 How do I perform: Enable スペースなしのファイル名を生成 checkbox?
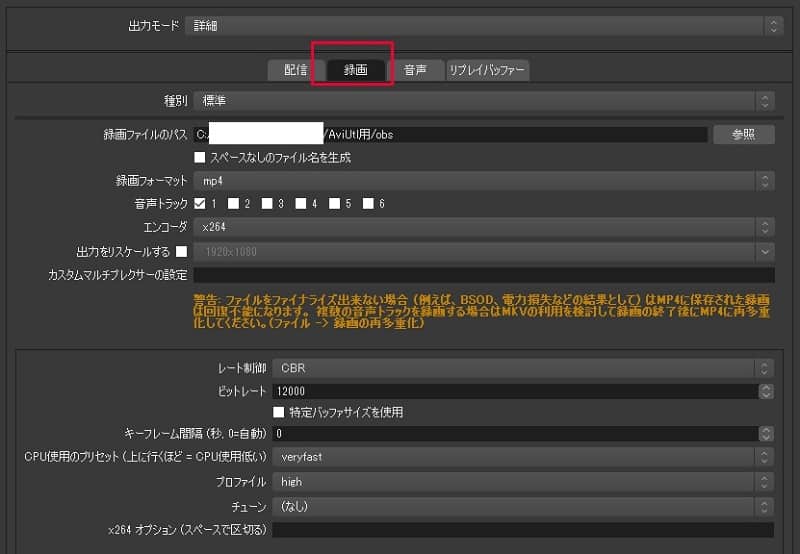pyautogui.click(x=199, y=158)
